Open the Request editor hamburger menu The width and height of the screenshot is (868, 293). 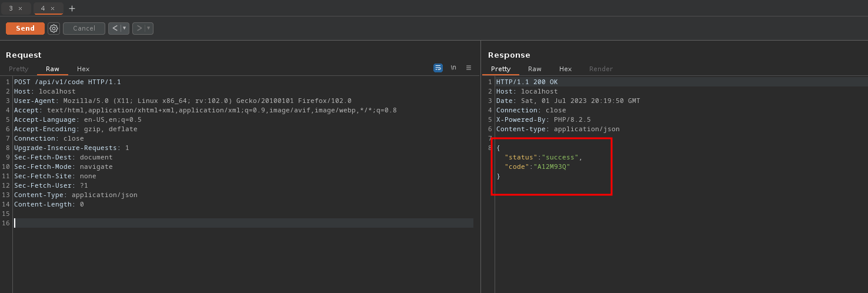469,68
